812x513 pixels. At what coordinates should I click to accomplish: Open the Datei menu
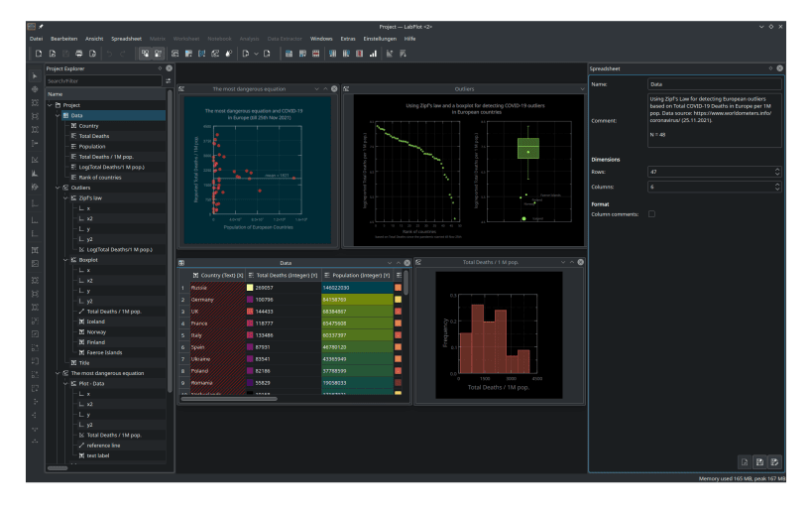point(37,39)
